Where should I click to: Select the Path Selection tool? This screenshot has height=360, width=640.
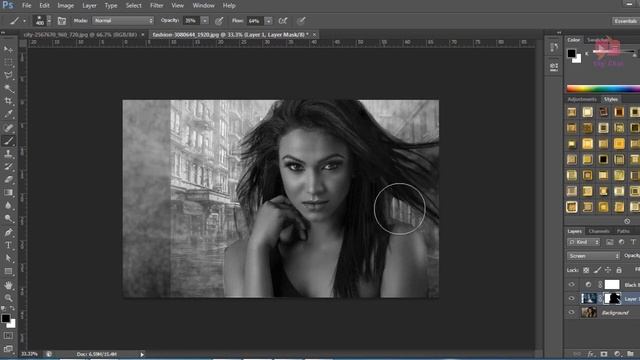point(8,258)
